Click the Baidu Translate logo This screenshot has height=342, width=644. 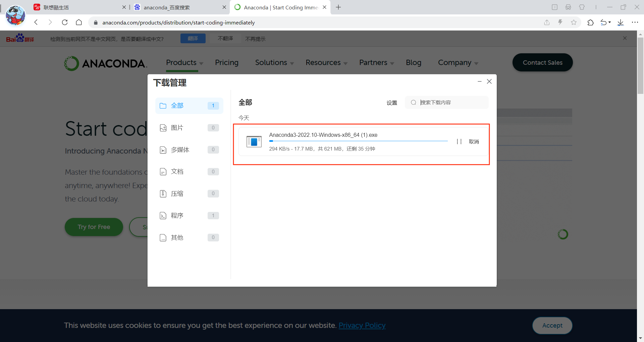pos(20,38)
